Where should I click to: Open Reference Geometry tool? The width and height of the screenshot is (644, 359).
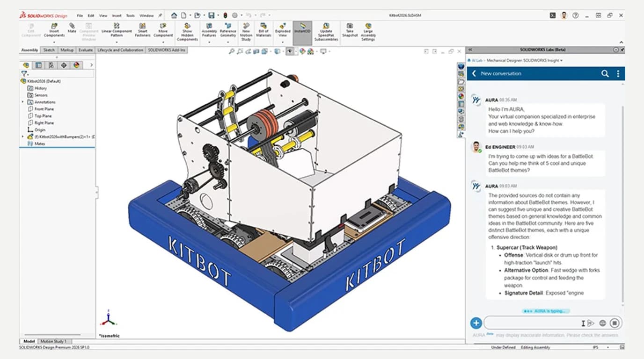228,30
